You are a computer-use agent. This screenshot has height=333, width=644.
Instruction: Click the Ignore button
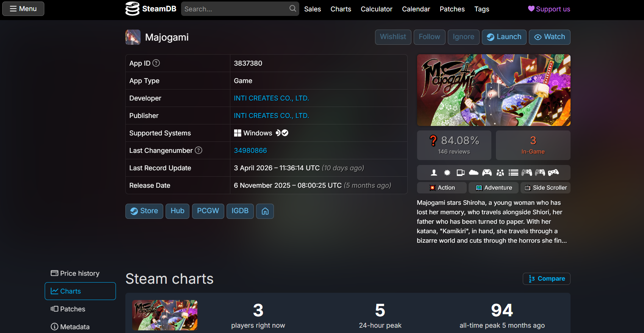click(x=464, y=37)
